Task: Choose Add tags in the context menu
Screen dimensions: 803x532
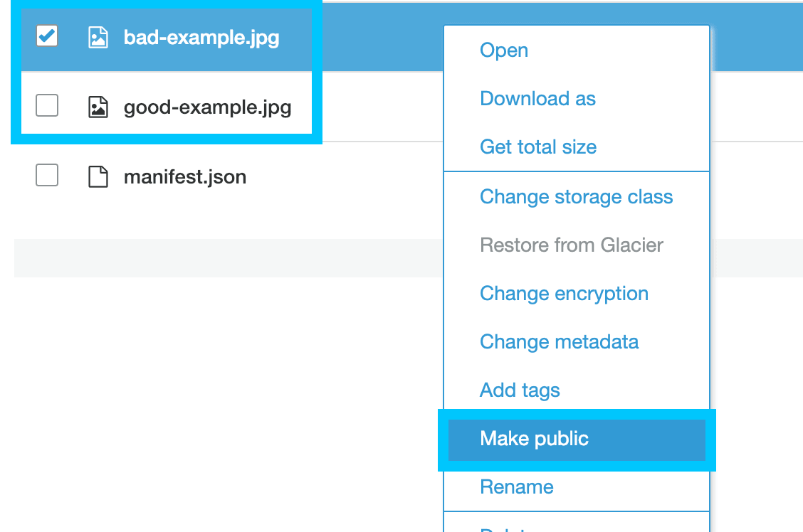Action: click(520, 390)
